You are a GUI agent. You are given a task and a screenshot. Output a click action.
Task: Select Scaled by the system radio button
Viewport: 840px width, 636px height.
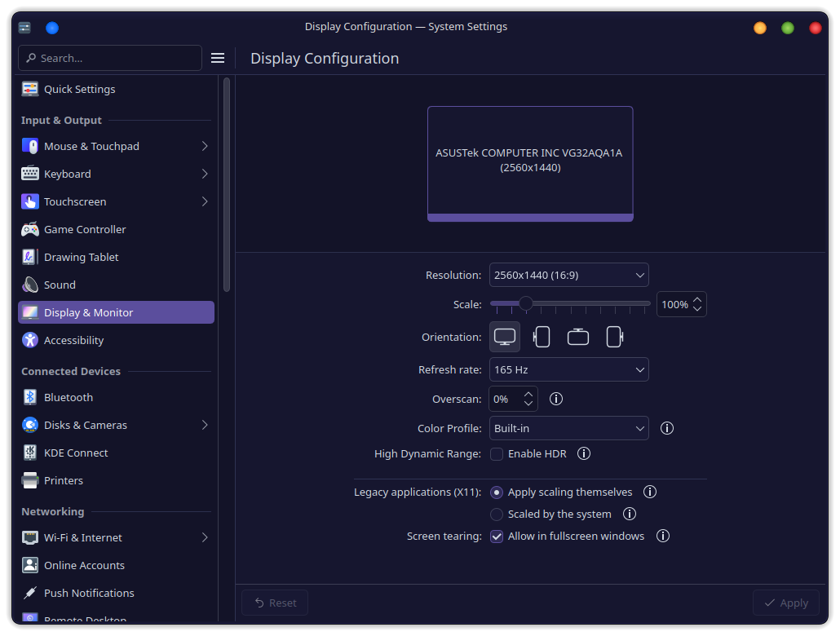pyautogui.click(x=497, y=514)
